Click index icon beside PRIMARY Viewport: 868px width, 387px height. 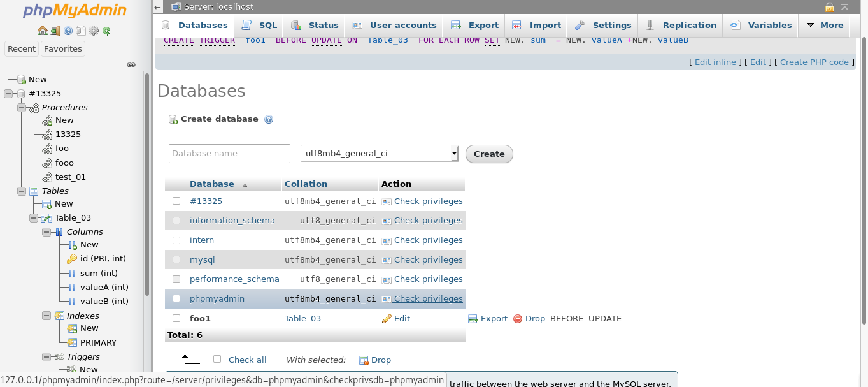[x=72, y=342]
